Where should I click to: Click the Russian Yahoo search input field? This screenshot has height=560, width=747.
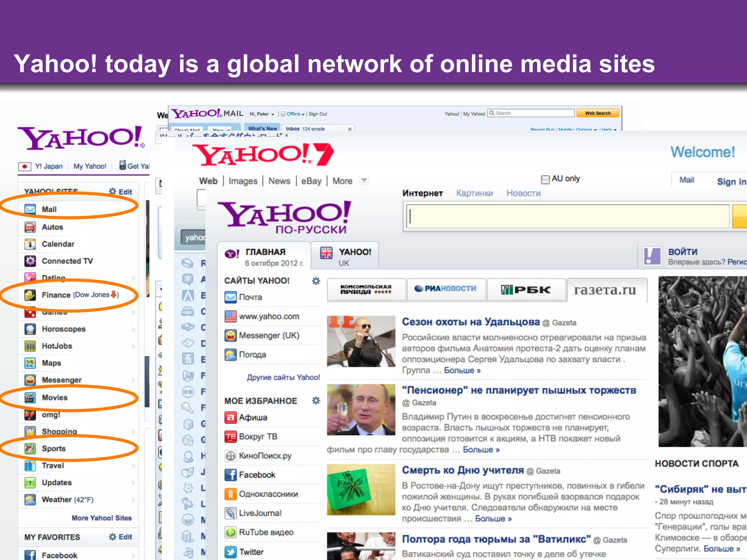[568, 217]
